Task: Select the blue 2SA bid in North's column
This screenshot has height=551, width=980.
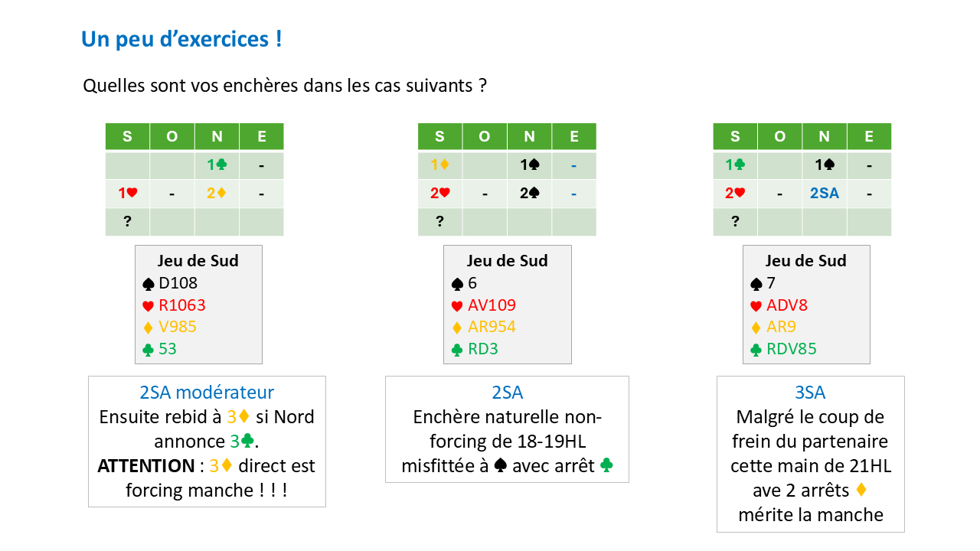Action: [x=824, y=194]
